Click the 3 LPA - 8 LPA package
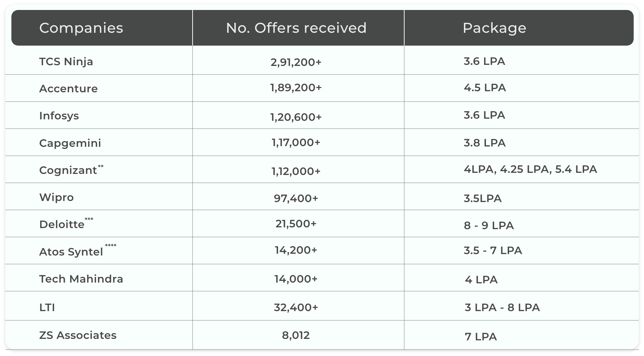The width and height of the screenshot is (644, 356). (502, 308)
